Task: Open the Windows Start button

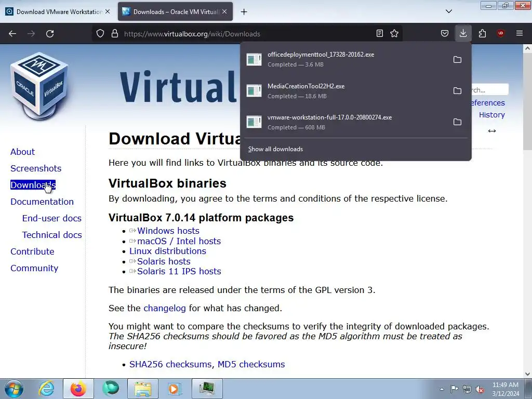Action: pyautogui.click(x=14, y=389)
